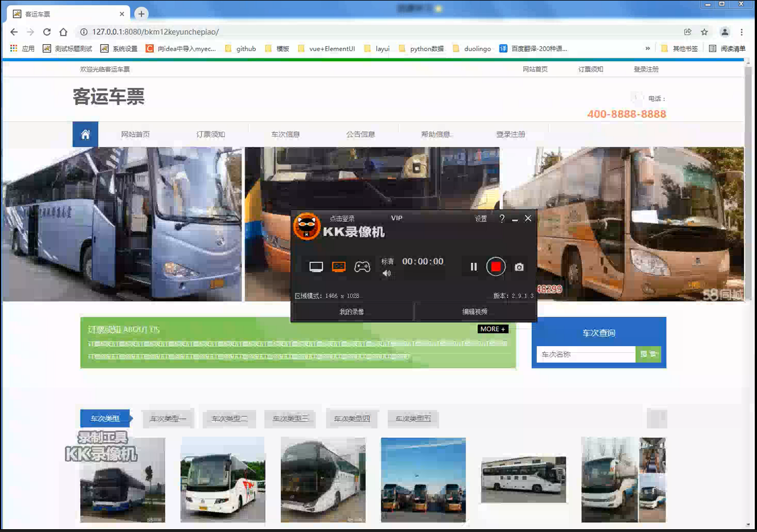Select the 车次类型四 tab
The image size is (757, 532).
point(352,419)
